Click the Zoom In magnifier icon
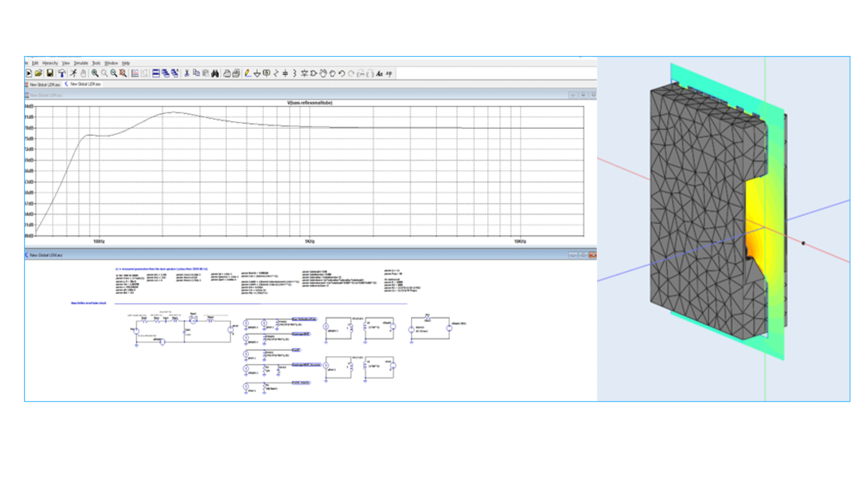The image size is (868, 488). [x=95, y=73]
